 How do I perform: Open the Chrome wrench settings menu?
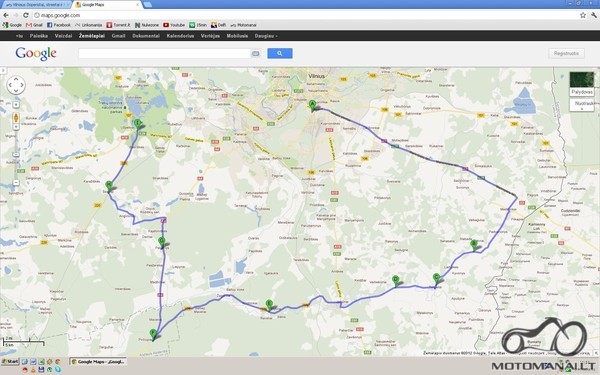pos(593,15)
